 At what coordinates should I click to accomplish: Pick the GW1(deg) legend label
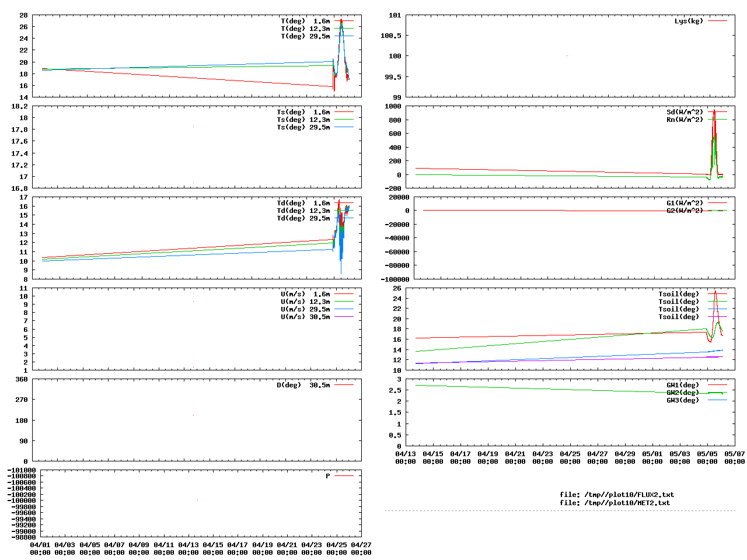click(683, 385)
